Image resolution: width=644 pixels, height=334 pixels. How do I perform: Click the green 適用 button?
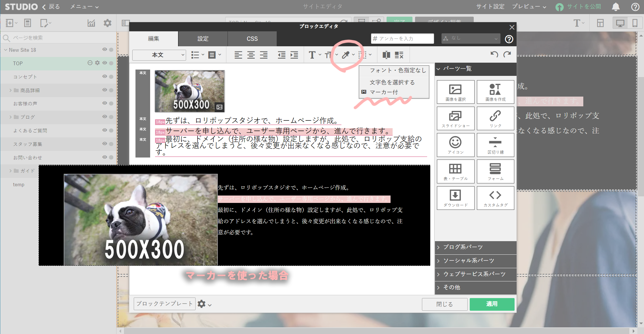point(492,304)
